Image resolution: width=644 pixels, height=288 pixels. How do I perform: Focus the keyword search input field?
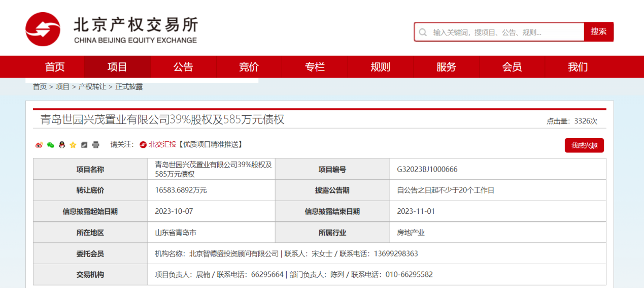pyautogui.click(x=505, y=32)
